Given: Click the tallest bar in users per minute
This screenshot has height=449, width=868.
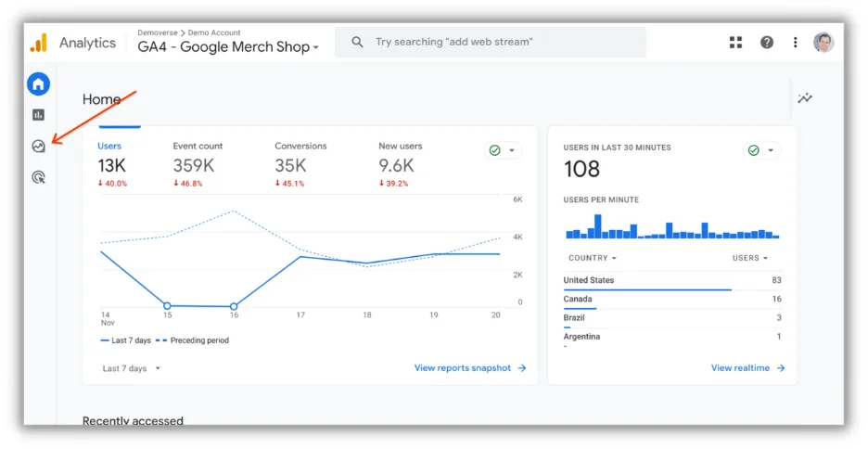Looking at the screenshot, I should click(x=597, y=226).
